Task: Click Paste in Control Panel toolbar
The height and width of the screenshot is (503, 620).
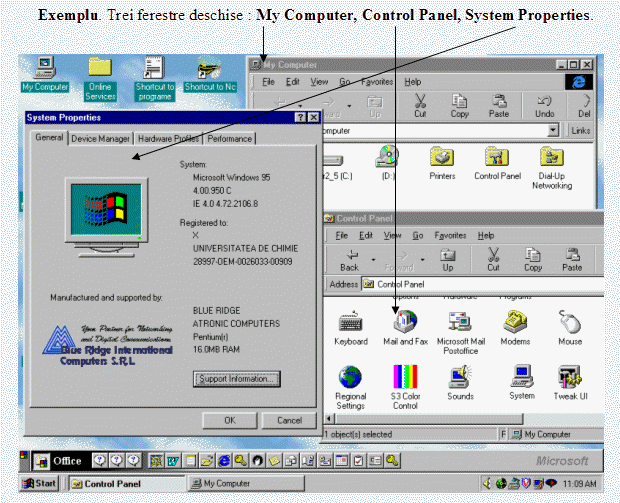Action: click(x=572, y=260)
